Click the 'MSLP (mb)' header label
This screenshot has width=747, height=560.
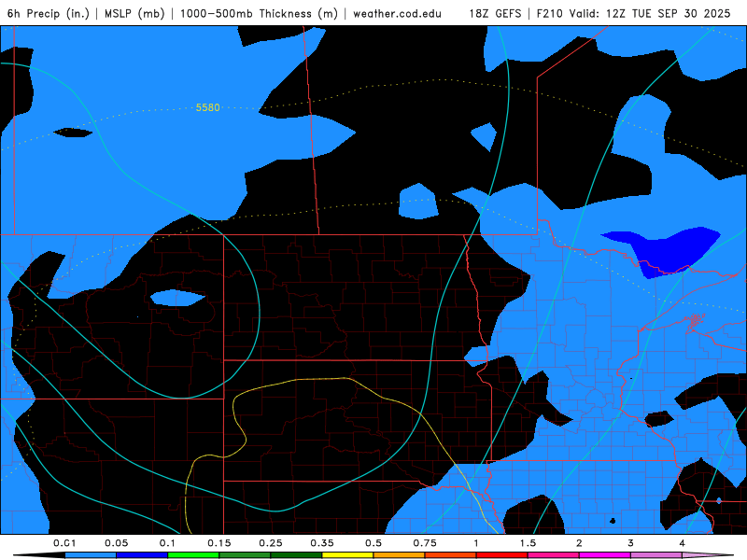(x=134, y=13)
